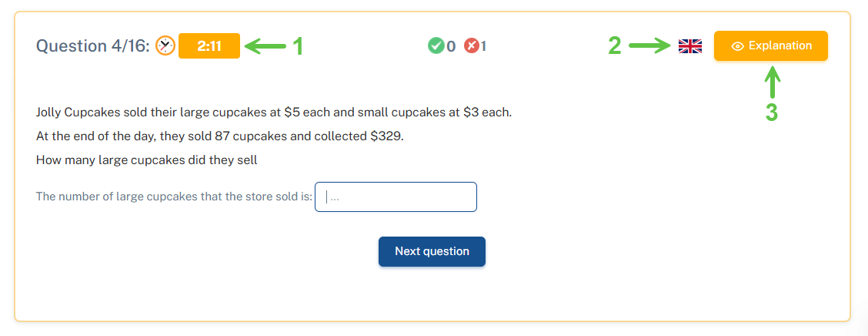Click the Question 4/16 heading

pyautogui.click(x=93, y=46)
